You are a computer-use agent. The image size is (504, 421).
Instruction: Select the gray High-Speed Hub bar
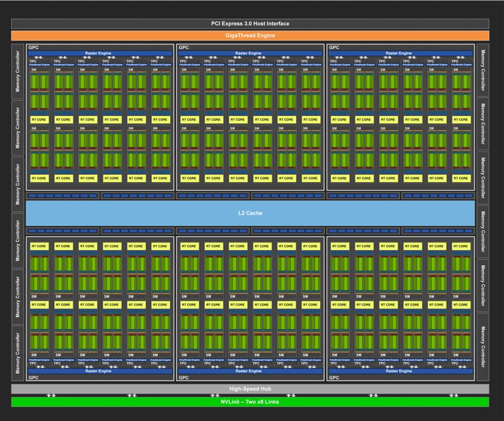coord(250,389)
